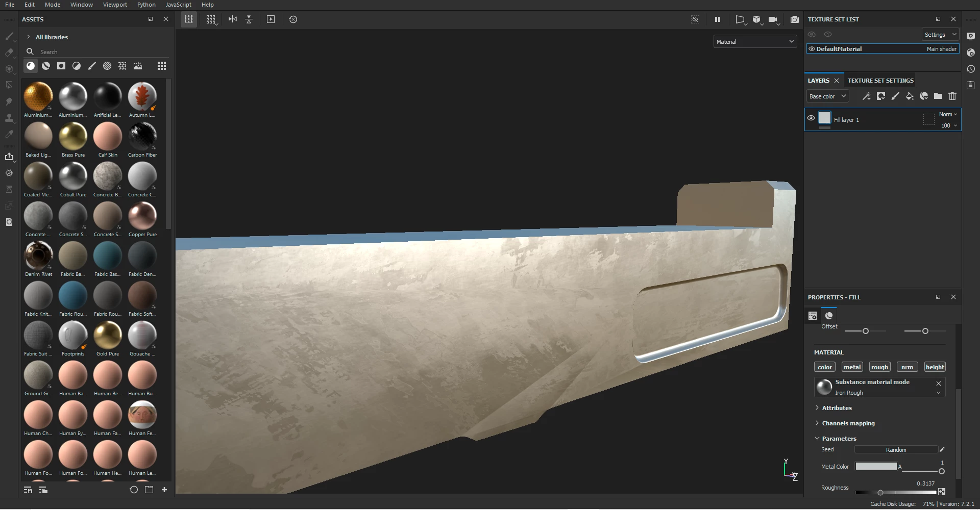Open the Metal Color swatch
The height and width of the screenshot is (510, 980).
pos(876,466)
